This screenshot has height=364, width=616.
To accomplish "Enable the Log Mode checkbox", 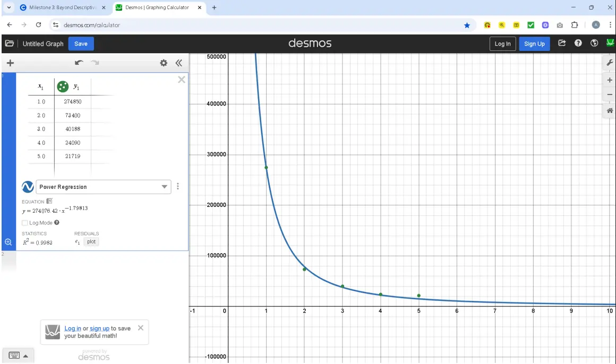I will (x=25, y=223).
